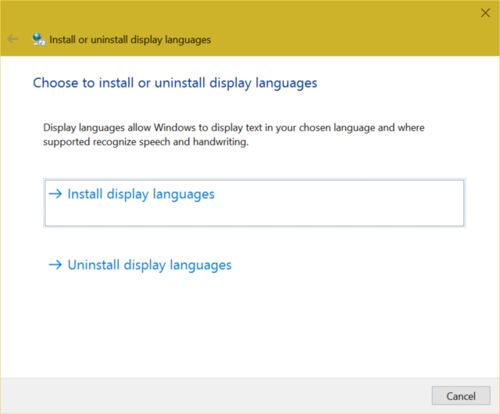Close the dialog with the X icon
The width and height of the screenshot is (500, 414).
485,13
